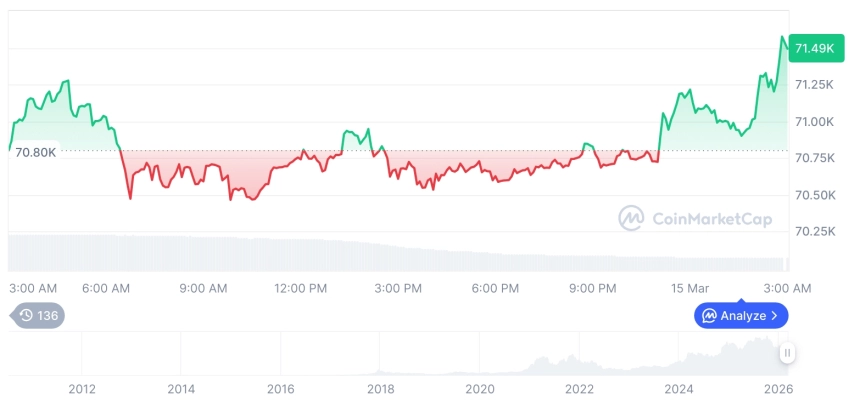Select the 2012 mark on the year timeline

coord(82,388)
